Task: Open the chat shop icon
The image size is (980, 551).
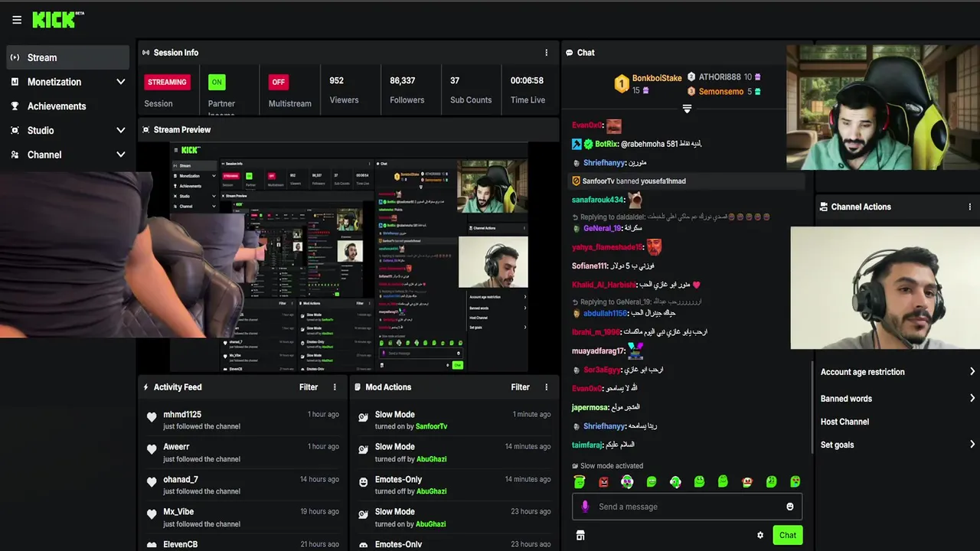Action: click(x=580, y=535)
